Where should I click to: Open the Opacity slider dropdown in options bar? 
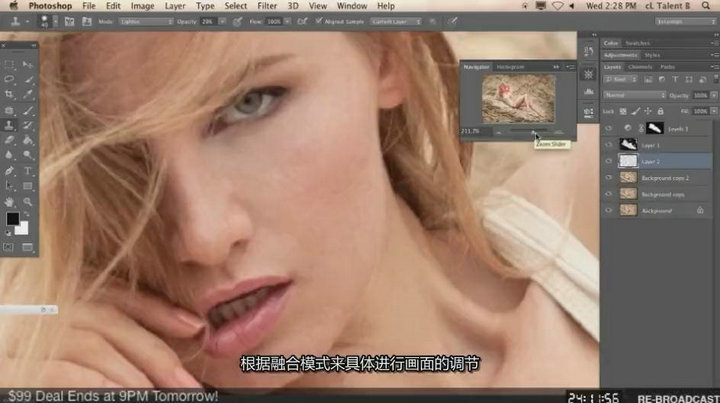(222, 22)
